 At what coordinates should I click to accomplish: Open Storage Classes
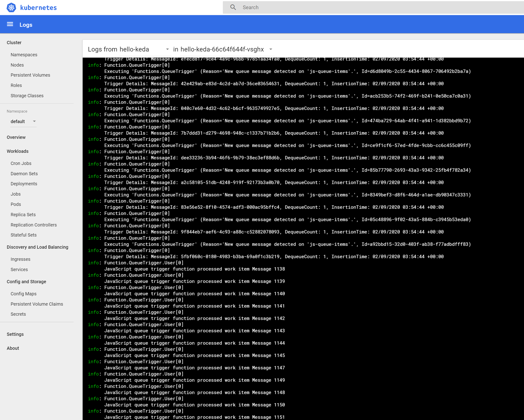point(27,95)
